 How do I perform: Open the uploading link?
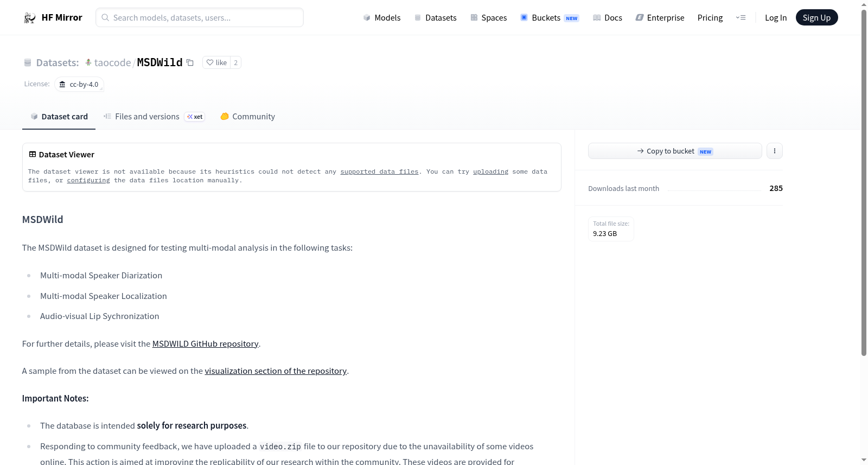(490, 171)
